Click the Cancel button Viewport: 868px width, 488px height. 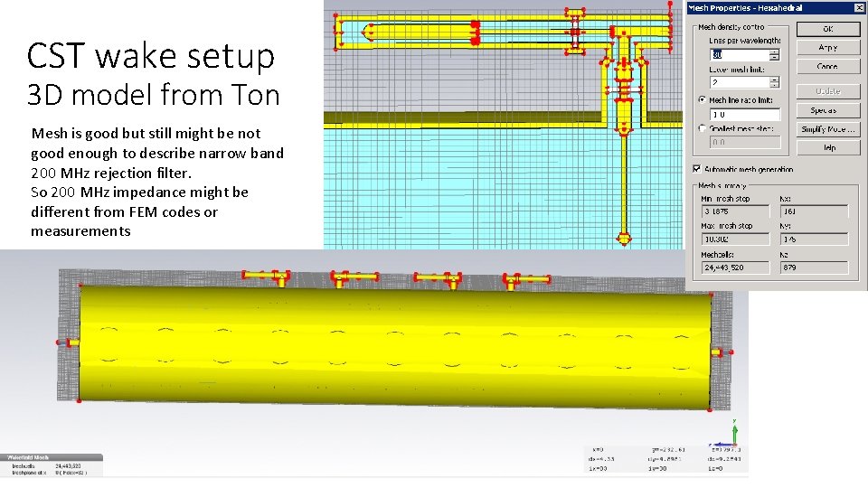pos(827,66)
